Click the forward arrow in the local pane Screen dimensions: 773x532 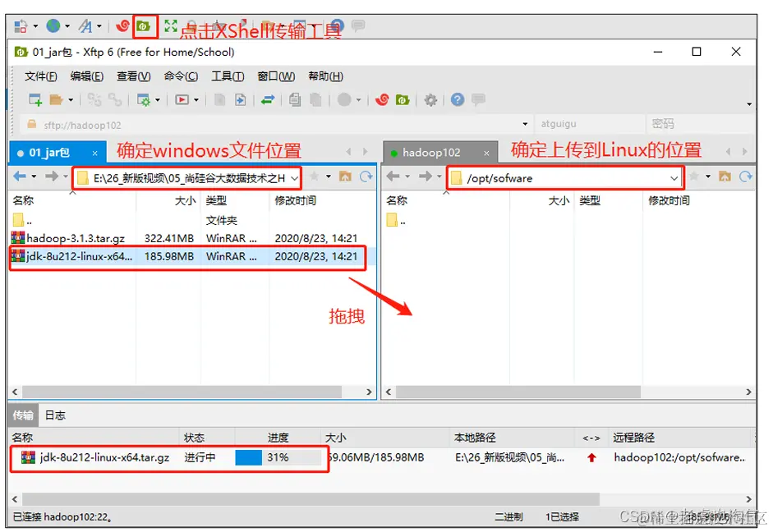pyautogui.click(x=52, y=177)
